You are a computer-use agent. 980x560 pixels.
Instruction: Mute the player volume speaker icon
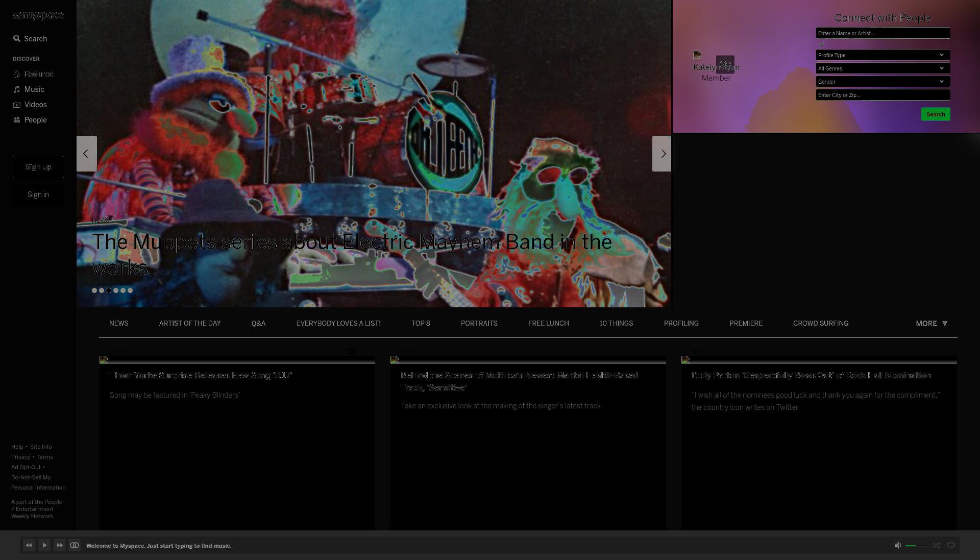tap(898, 546)
